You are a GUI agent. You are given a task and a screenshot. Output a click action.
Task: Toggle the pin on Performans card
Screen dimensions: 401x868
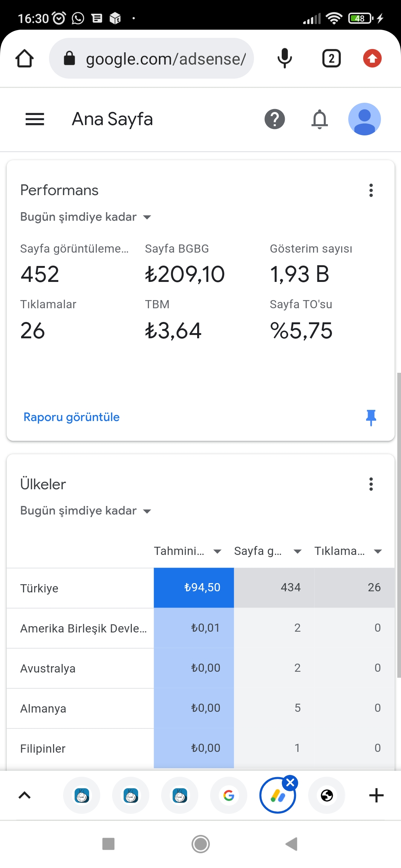click(x=371, y=418)
